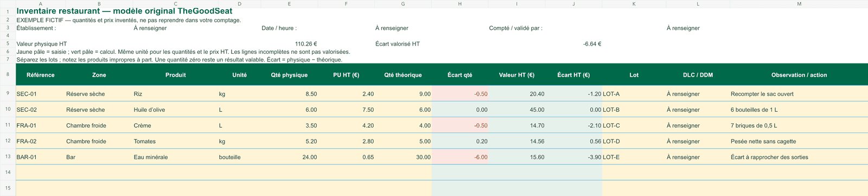
Task: Select the 'Référence' column header cell
Action: click(x=41, y=75)
